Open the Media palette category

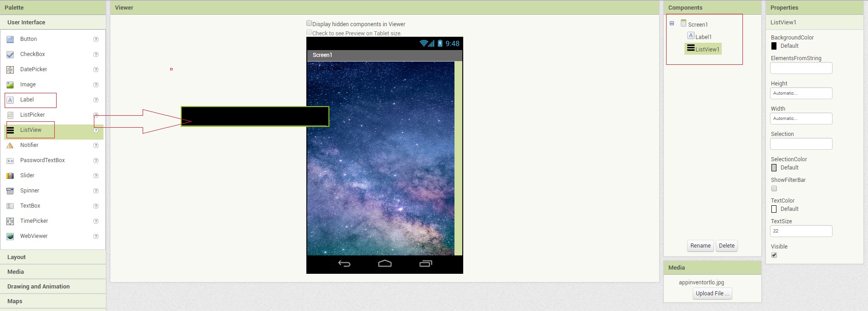(x=16, y=272)
